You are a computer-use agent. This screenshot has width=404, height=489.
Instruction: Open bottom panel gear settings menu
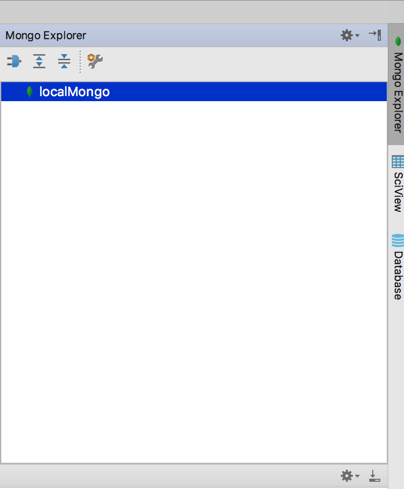[350, 476]
